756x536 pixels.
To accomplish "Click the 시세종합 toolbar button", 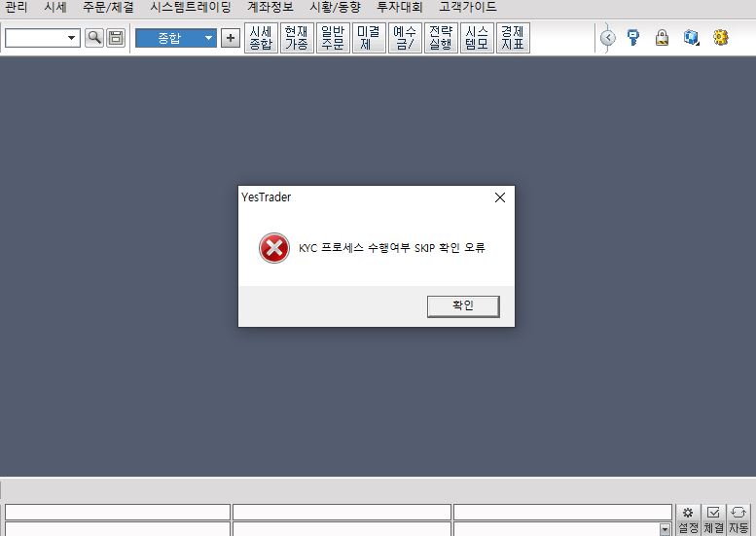I will pyautogui.click(x=260, y=38).
